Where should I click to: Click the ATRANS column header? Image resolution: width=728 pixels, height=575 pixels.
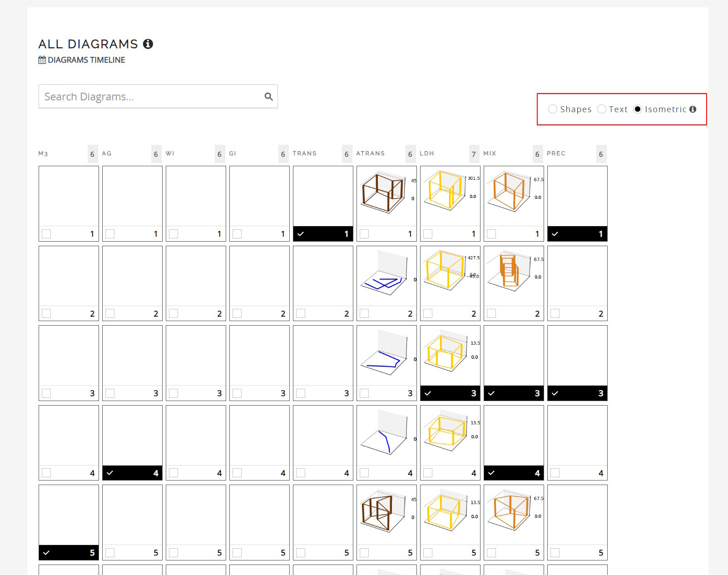pyautogui.click(x=371, y=154)
